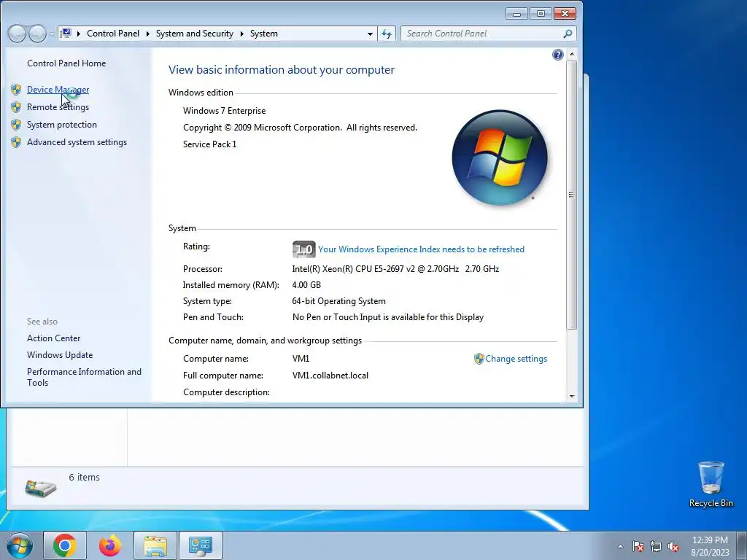The width and height of the screenshot is (747, 560).
Task: Expand arrow after System and Security
Action: pyautogui.click(x=241, y=34)
